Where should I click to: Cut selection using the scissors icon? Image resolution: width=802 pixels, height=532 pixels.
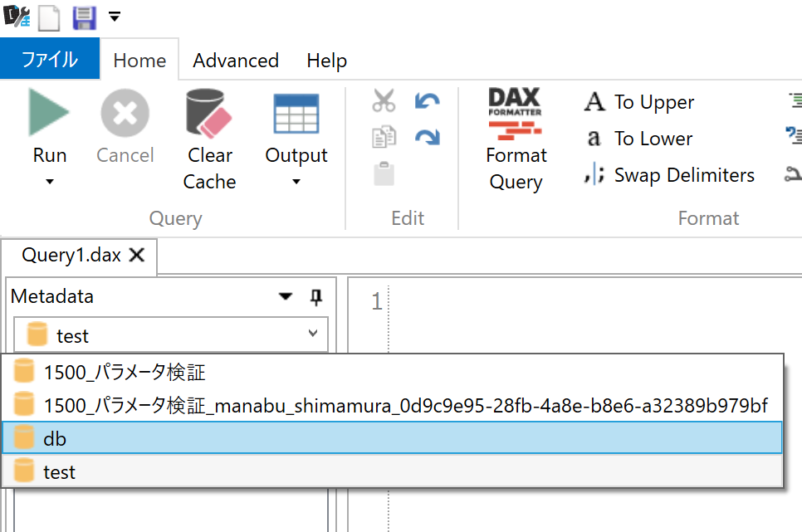click(x=384, y=100)
